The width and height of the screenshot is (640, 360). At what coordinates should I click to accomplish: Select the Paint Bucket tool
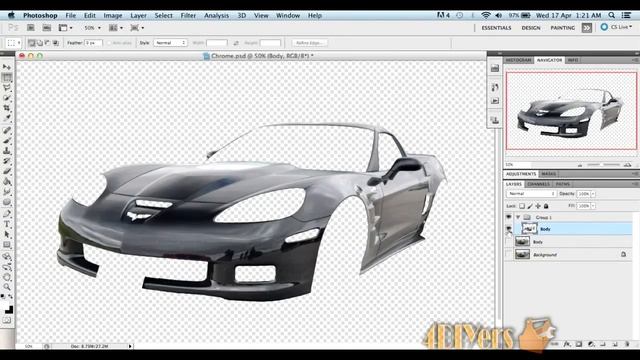[x=7, y=182]
